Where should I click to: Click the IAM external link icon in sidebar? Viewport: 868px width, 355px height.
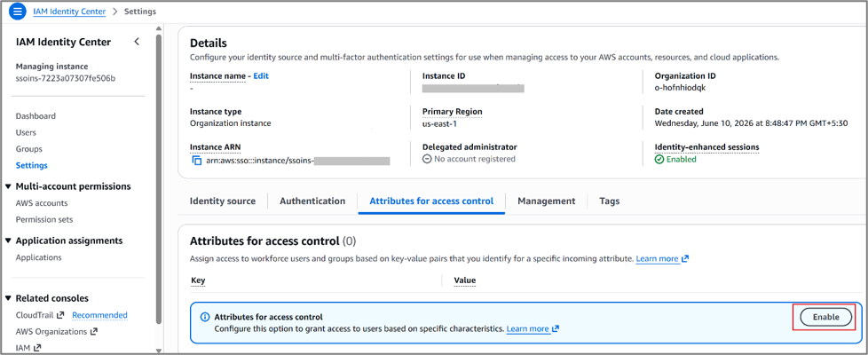pyautogui.click(x=37, y=348)
